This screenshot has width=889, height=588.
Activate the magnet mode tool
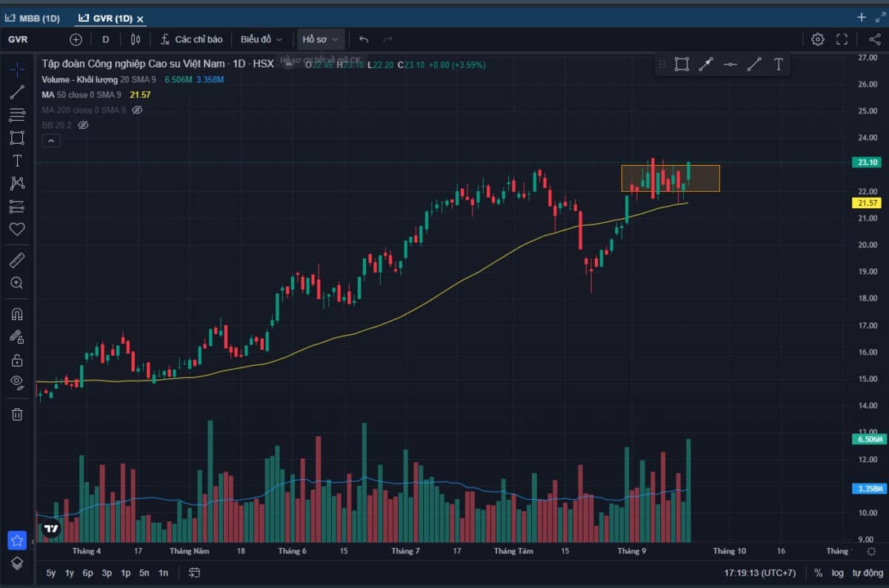click(x=16, y=314)
